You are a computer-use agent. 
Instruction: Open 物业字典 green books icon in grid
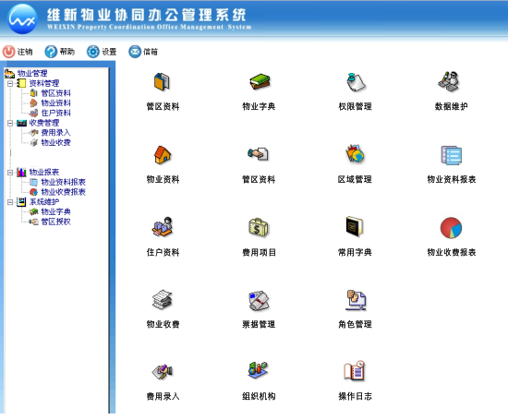[x=260, y=81]
